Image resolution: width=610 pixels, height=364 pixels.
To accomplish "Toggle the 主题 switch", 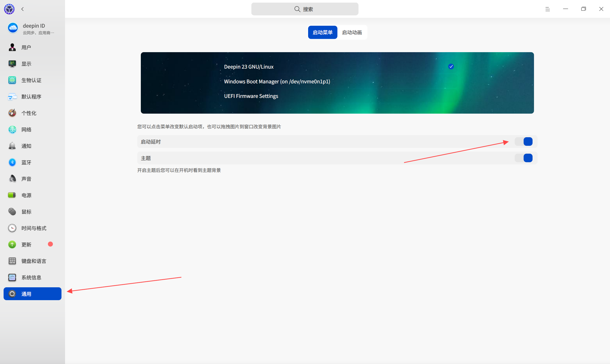I will pyautogui.click(x=524, y=158).
